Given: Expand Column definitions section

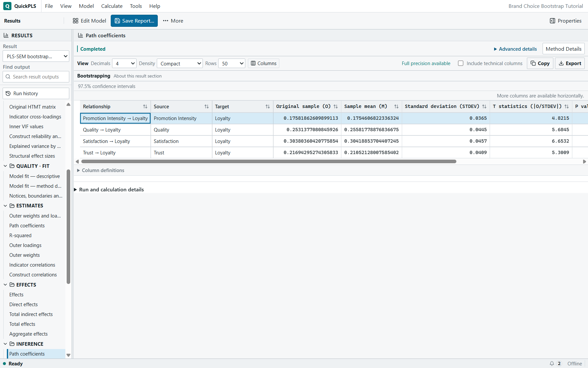Looking at the screenshot, I should [101, 170].
